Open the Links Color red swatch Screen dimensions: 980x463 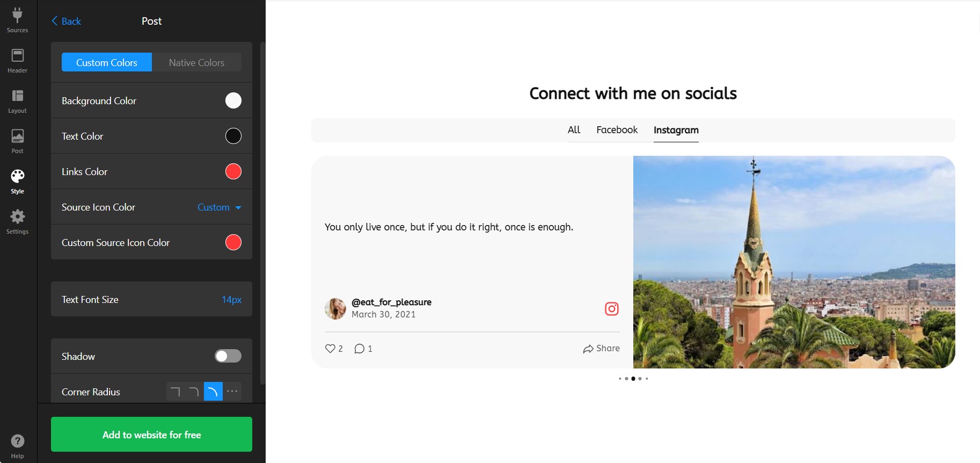coord(233,171)
